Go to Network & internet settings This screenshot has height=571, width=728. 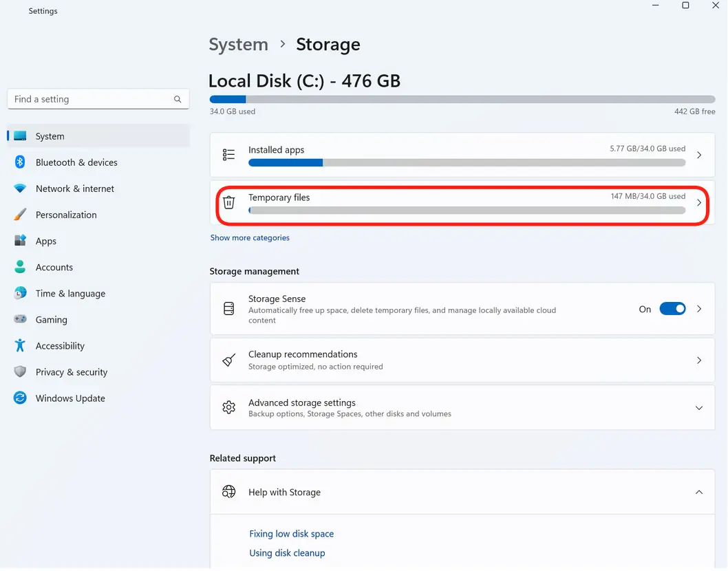point(98,188)
